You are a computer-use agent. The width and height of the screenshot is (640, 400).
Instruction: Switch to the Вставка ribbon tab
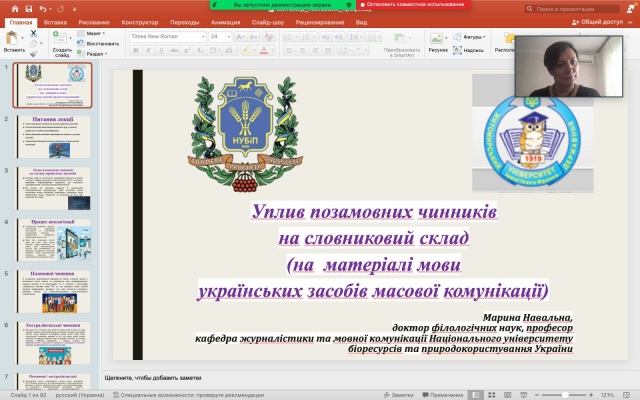click(x=56, y=21)
